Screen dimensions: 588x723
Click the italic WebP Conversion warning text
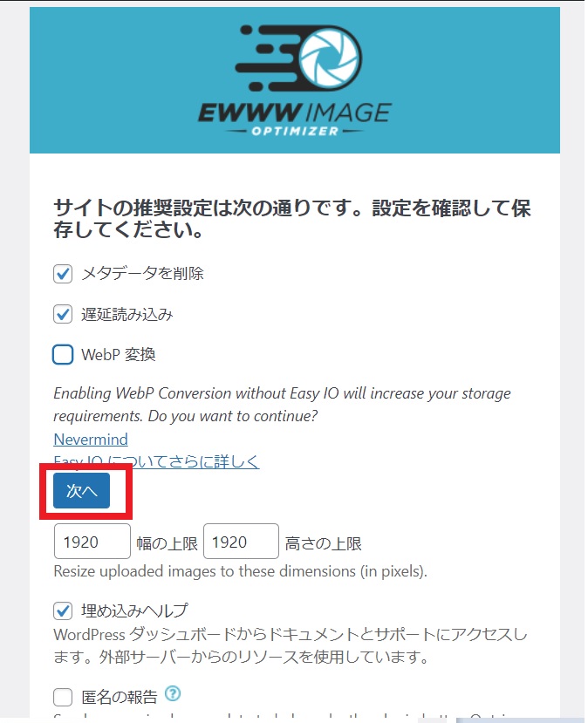coord(283,405)
